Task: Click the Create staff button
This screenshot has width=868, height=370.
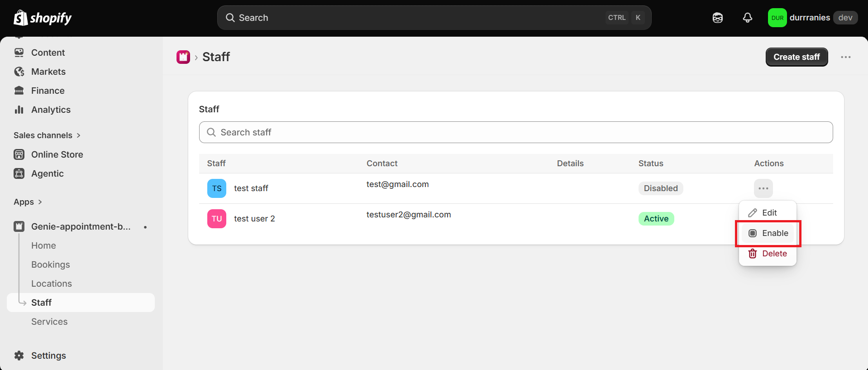Action: click(x=796, y=57)
